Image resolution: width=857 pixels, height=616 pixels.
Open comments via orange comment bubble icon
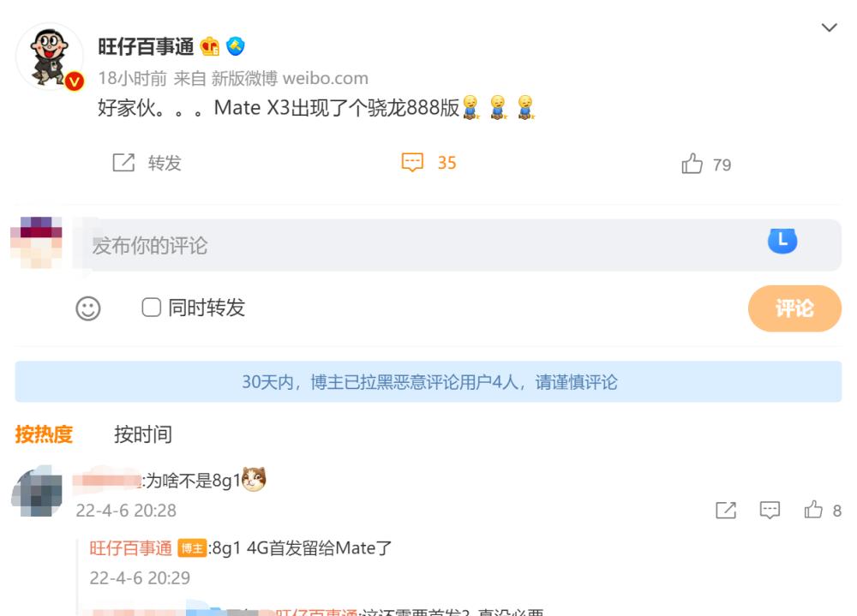click(413, 162)
